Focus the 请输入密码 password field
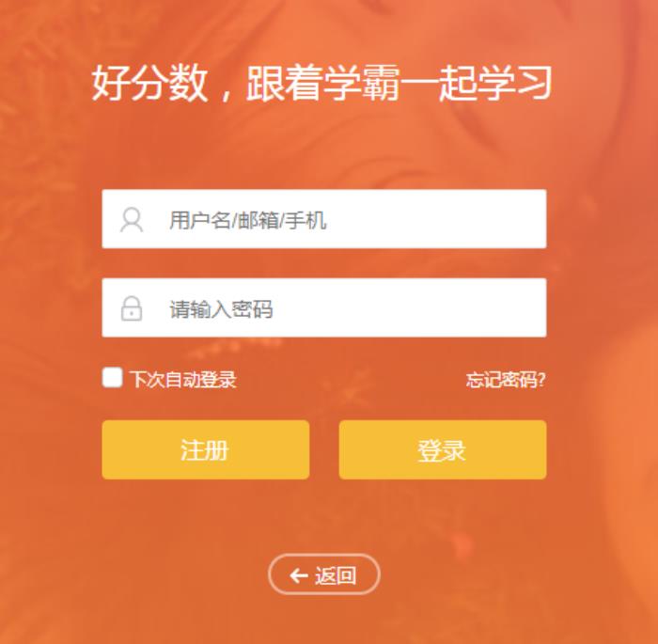 tap(324, 307)
